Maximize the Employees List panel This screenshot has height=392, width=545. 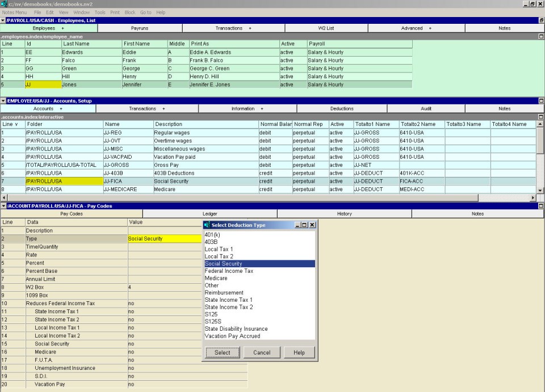(541, 20)
